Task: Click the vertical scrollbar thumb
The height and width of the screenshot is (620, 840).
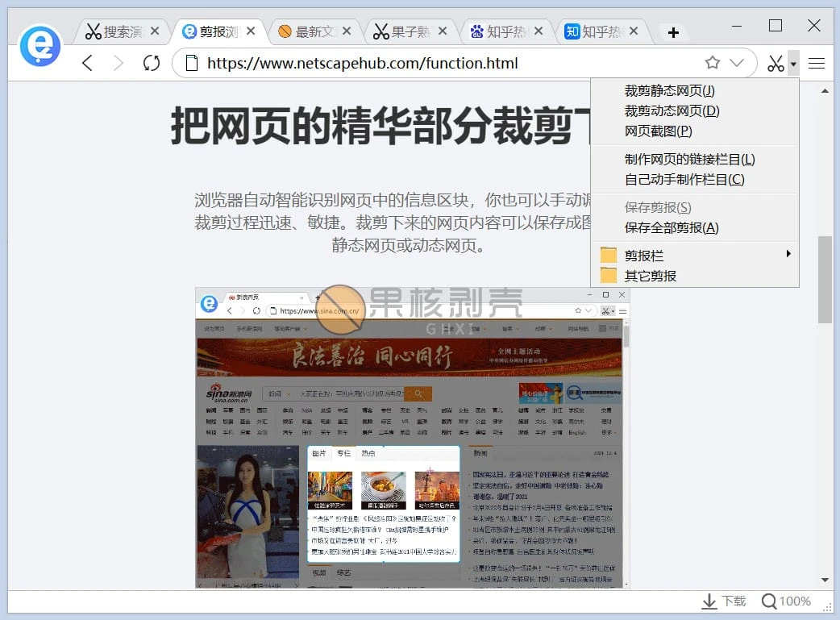Action: [x=825, y=279]
